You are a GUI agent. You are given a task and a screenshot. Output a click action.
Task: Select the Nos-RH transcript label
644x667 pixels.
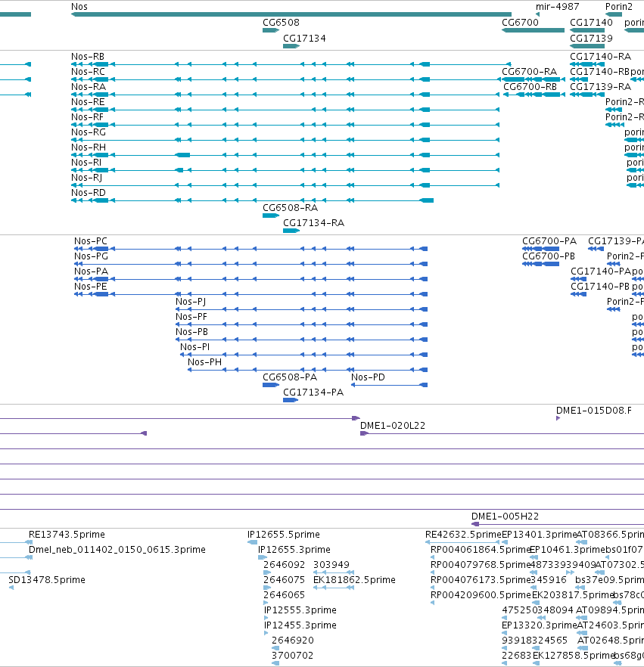88,147
